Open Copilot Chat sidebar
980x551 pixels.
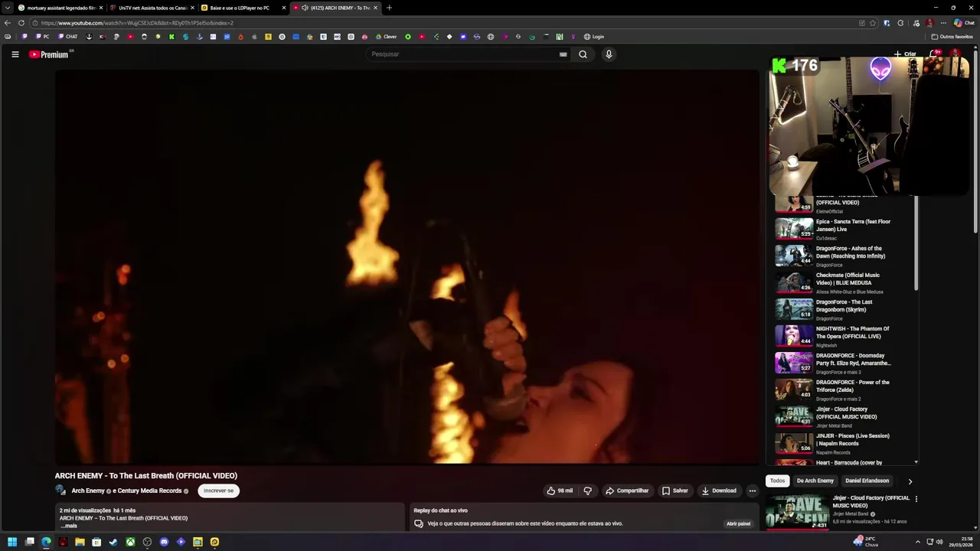click(x=964, y=23)
